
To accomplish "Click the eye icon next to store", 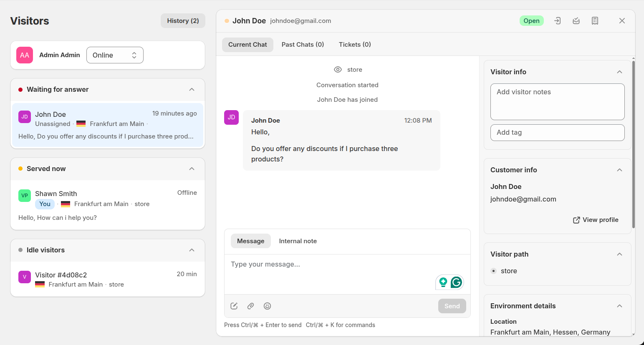I will click(338, 70).
